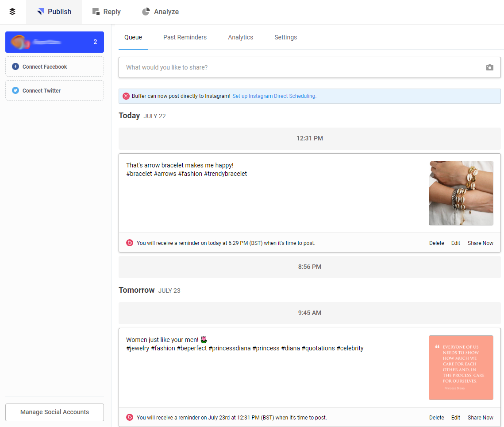Click the 'What would you like to share?' field
The height and width of the screenshot is (427, 504).
[301, 67]
